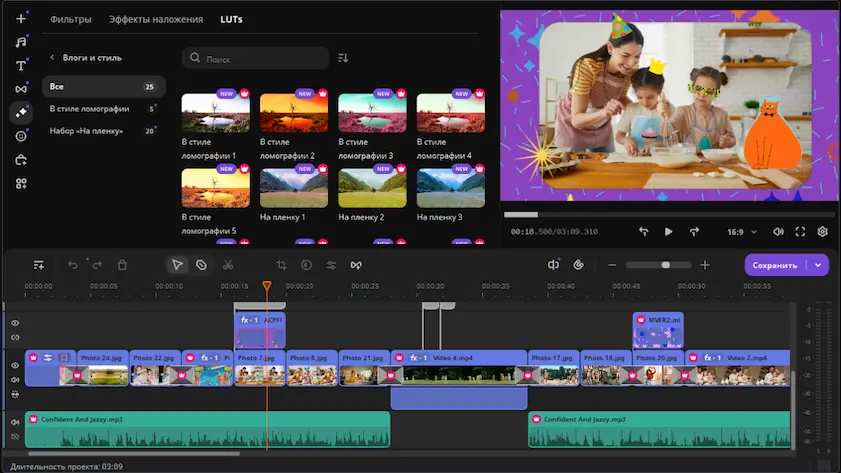This screenshot has height=473, width=841.
Task: Delete selected clip with trash icon
Action: pos(122,265)
